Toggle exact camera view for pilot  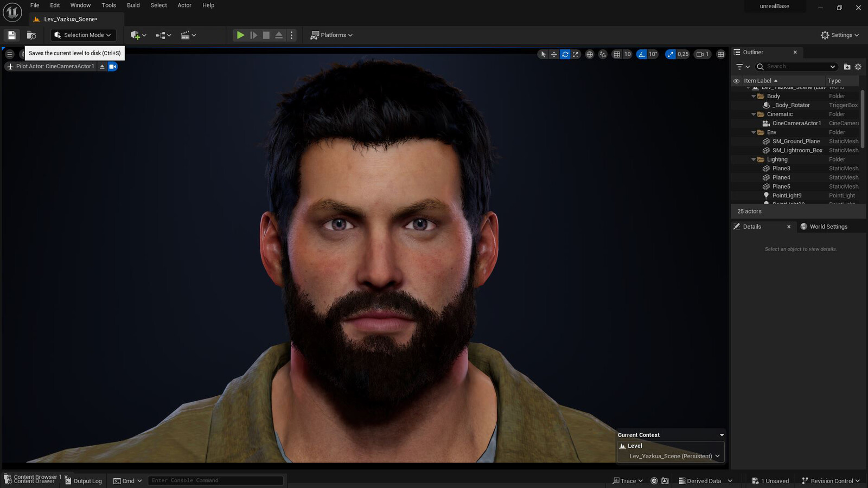click(x=112, y=67)
